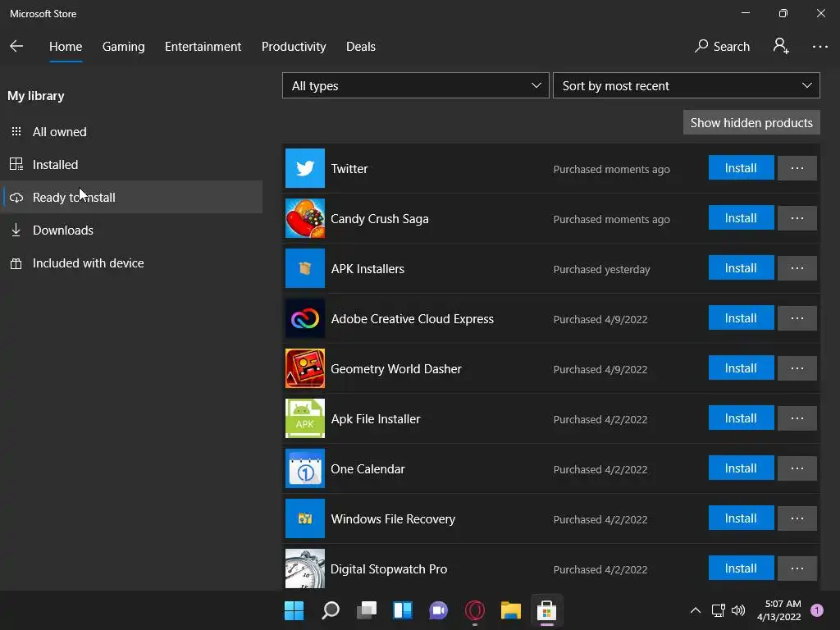
Task: Open more options for Candy Crush Saga
Action: [797, 218]
